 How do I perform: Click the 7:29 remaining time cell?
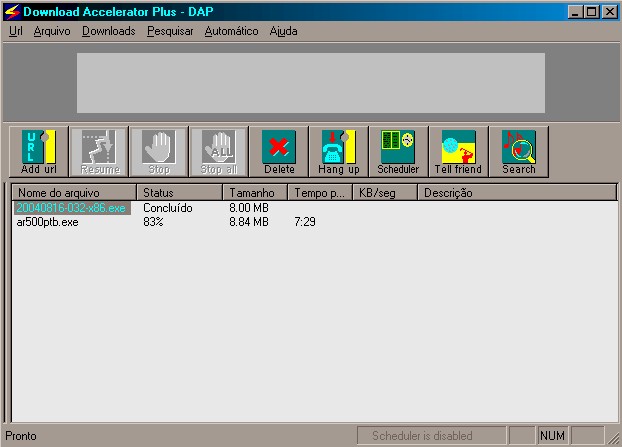(305, 222)
